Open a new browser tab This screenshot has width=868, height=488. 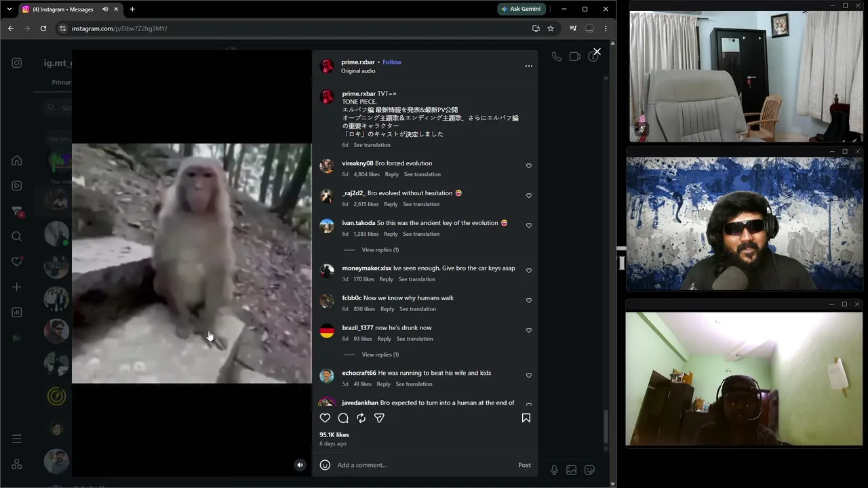(132, 9)
